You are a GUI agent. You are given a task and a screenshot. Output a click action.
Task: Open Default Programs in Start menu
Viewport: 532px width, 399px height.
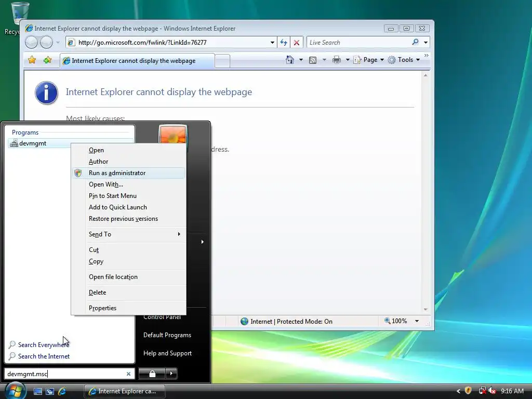pos(167,335)
